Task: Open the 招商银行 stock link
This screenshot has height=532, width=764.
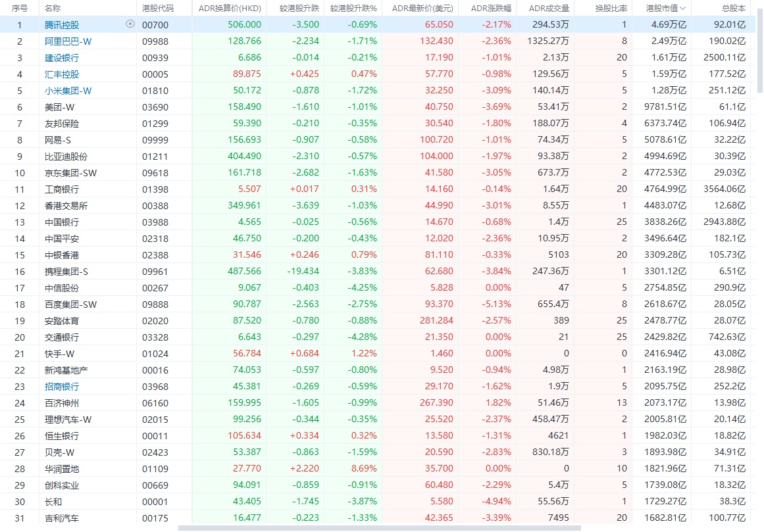Action: pos(62,387)
